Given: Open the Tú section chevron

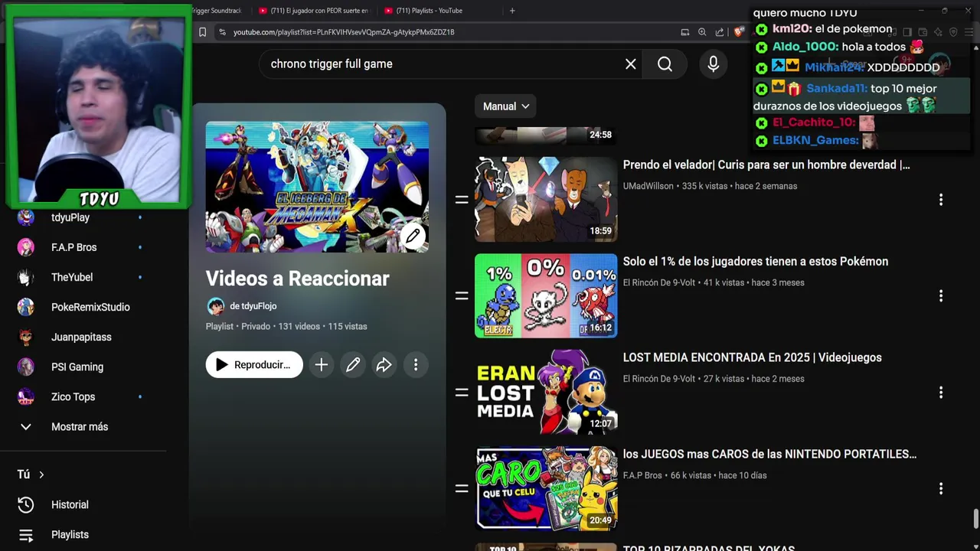Looking at the screenshot, I should (x=41, y=475).
